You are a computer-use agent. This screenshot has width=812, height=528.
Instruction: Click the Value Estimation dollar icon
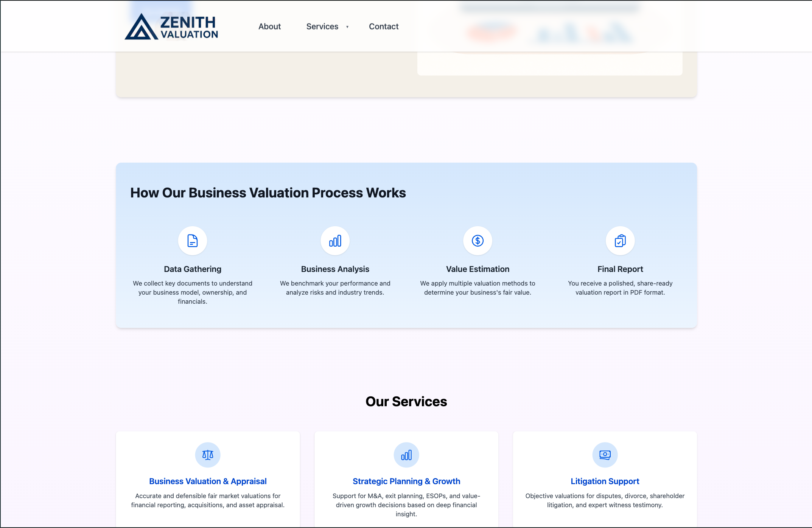(478, 241)
